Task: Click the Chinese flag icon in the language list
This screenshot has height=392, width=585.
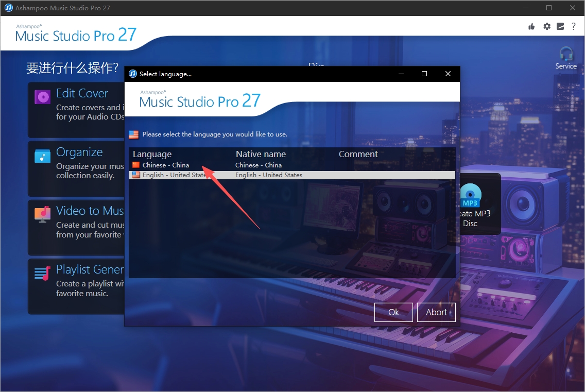Action: tap(136, 165)
